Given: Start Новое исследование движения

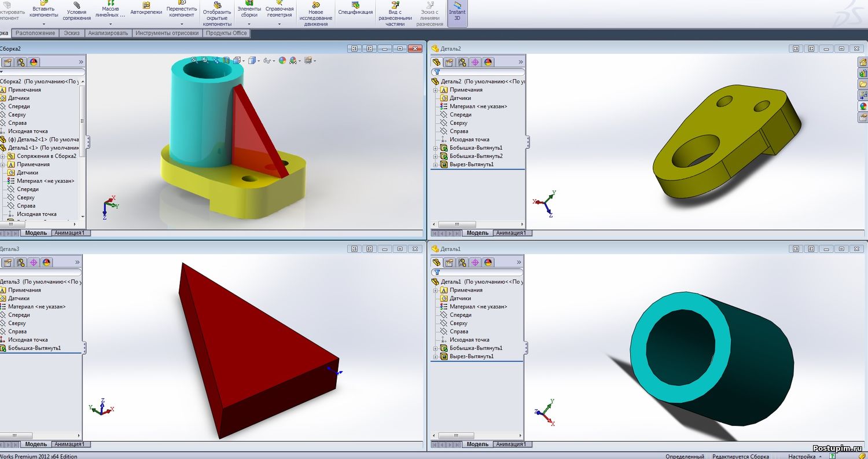Looking at the screenshot, I should (x=316, y=13).
